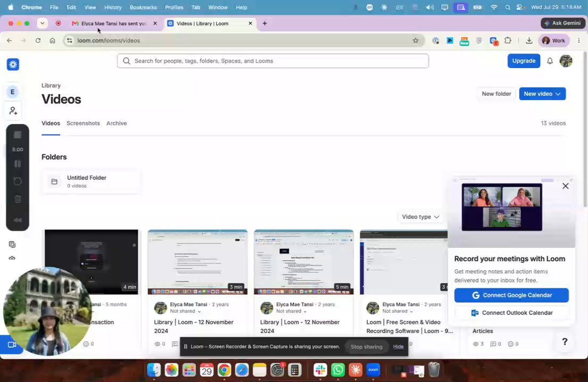
Task: Expand the Video type filter dropdown
Action: [x=420, y=217]
